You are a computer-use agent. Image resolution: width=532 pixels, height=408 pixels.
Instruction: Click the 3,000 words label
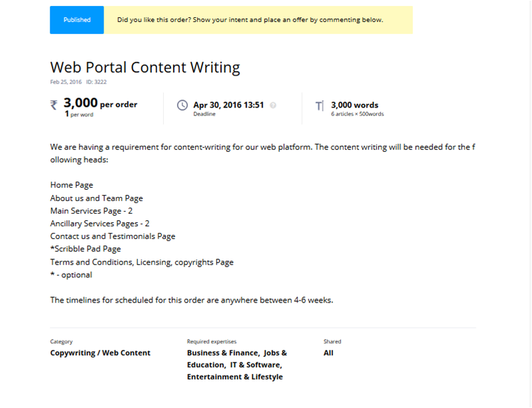[354, 105]
